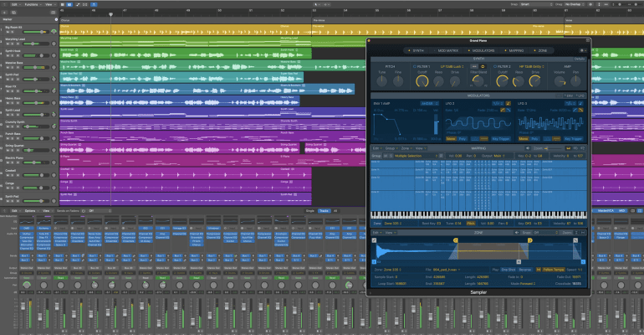Click Mapping preview speaker icon
The height and width of the screenshot is (335, 644).
[x=528, y=148]
